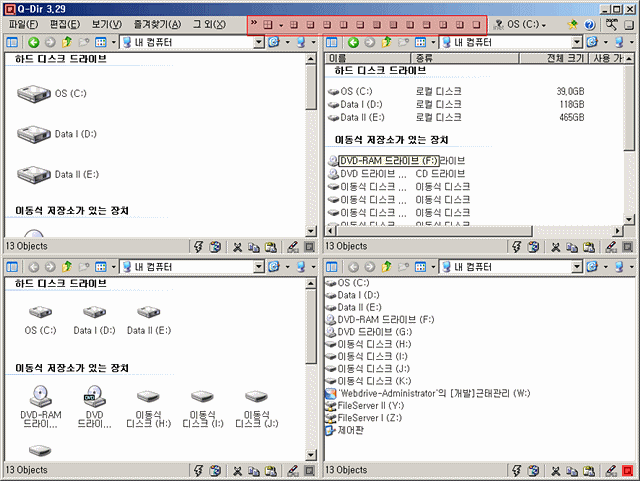Click the scissors Cut icon in top-right status bar
The width and height of the screenshot is (640, 481).
coord(556,246)
